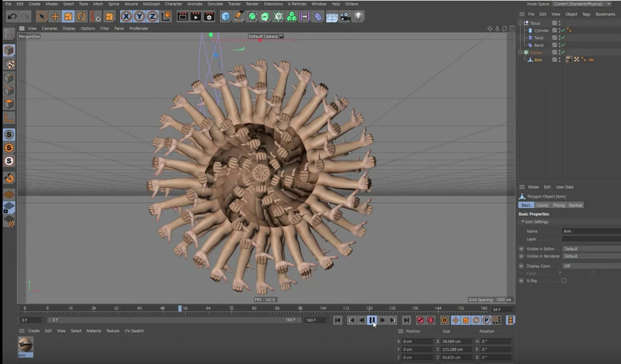Open Edit Render Settings icon
This screenshot has width=621, height=364.
pyautogui.click(x=209, y=16)
